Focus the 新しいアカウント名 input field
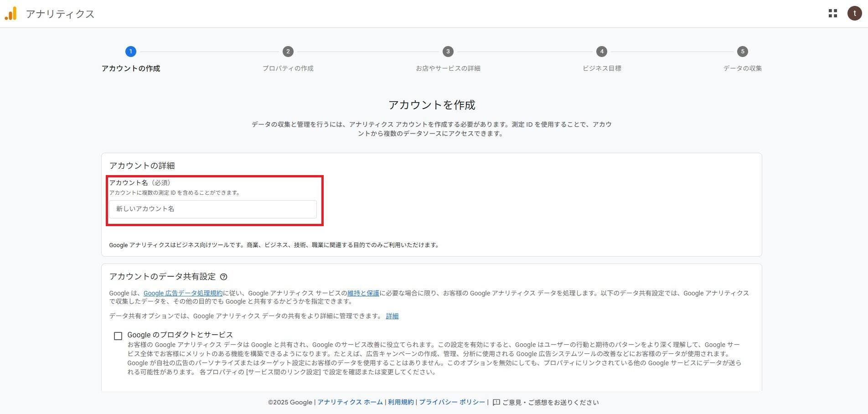This screenshot has height=414, width=868. [x=213, y=209]
